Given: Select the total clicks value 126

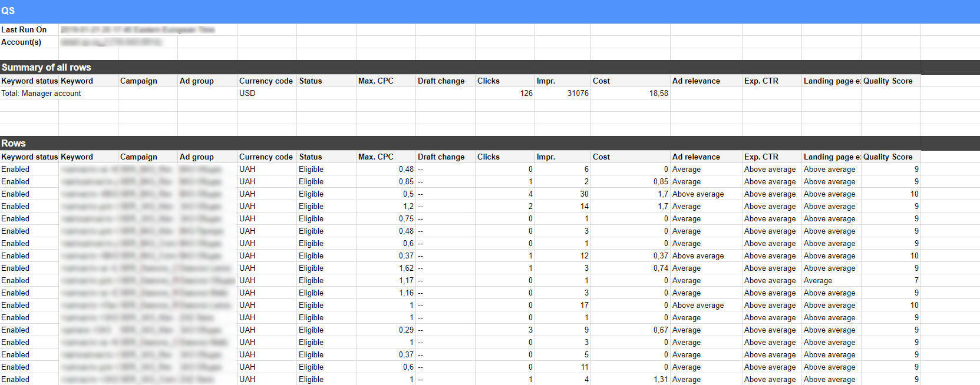Looking at the screenshot, I should (526, 93).
